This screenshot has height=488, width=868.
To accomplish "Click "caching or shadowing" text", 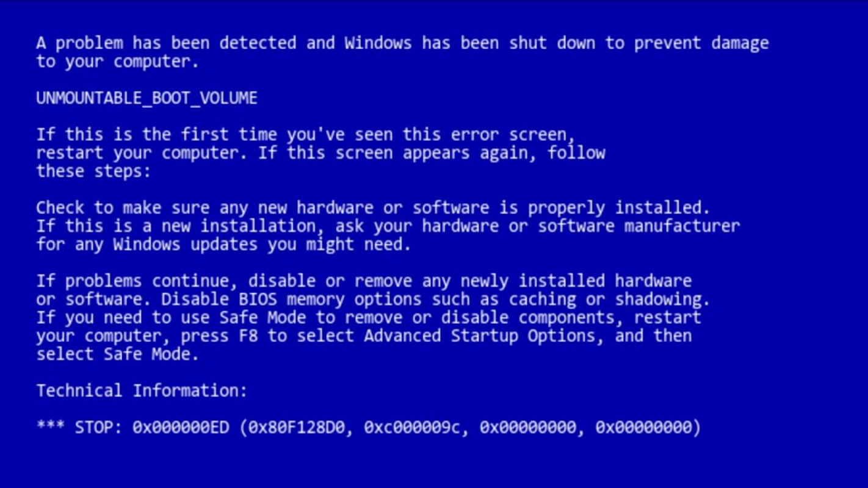I will [605, 300].
